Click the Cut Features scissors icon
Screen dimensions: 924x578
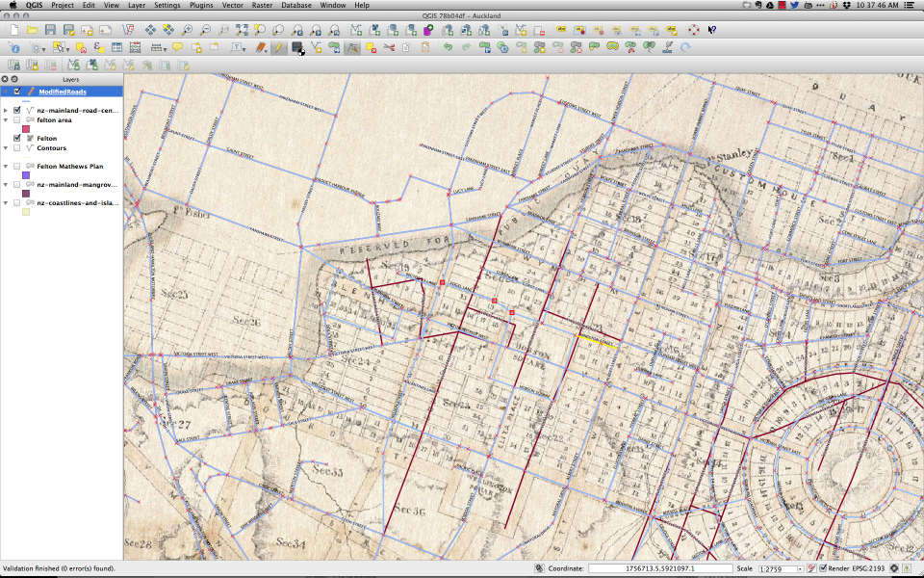tap(389, 47)
